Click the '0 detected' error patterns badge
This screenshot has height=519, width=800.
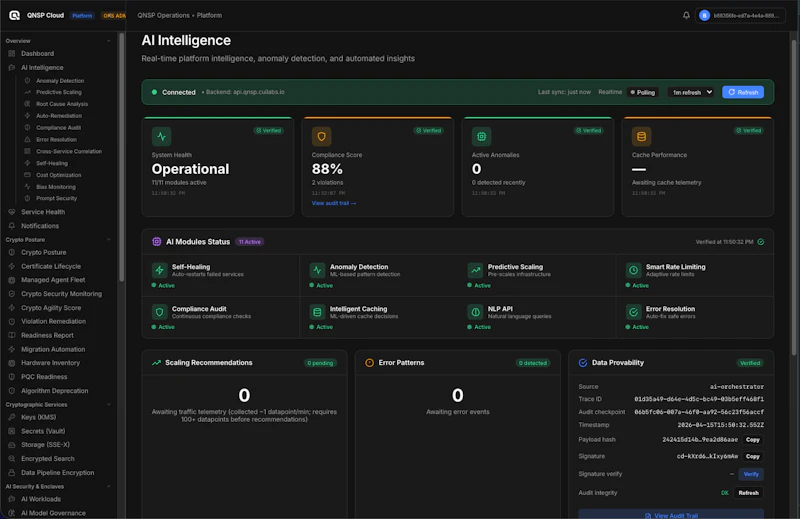(x=533, y=363)
